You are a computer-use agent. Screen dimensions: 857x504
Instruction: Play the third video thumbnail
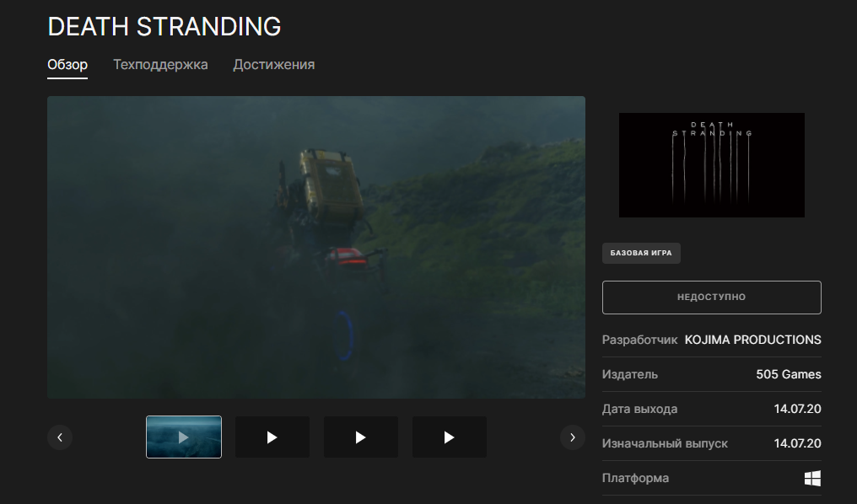361,437
